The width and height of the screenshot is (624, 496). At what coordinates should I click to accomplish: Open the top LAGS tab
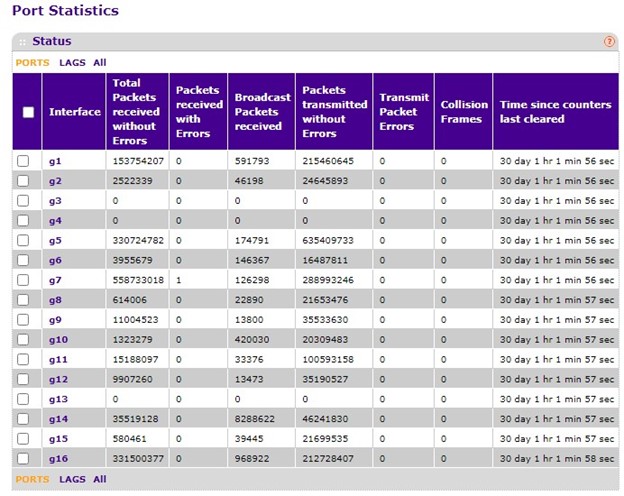coord(72,62)
